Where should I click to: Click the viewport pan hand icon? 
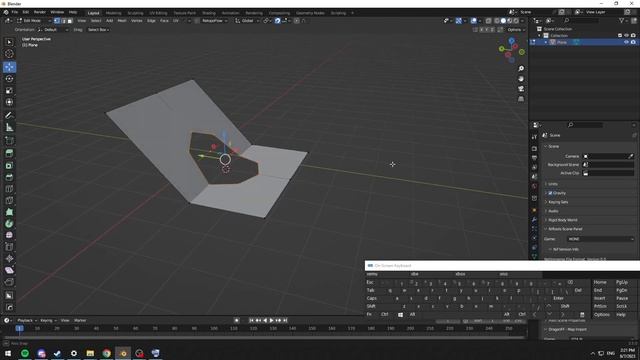point(521,79)
